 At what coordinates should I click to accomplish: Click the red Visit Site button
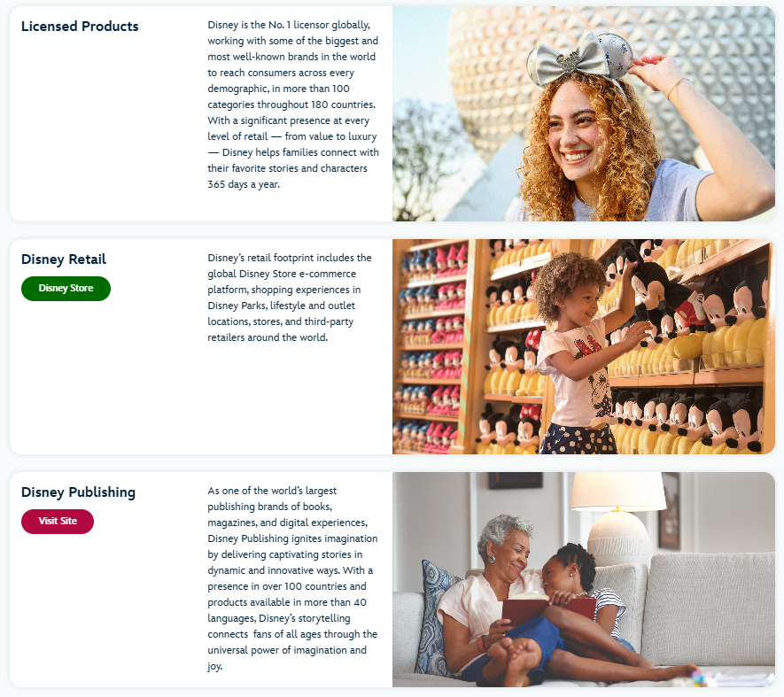tap(58, 522)
